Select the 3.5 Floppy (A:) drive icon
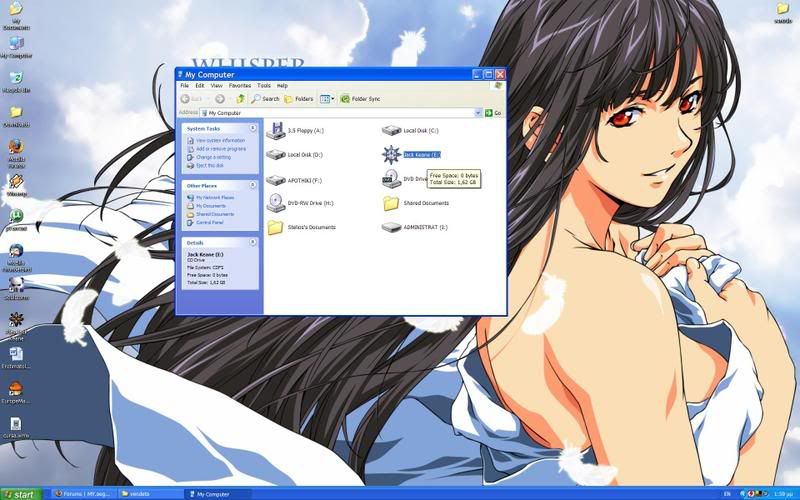This screenshot has height=500, width=800. 276,131
